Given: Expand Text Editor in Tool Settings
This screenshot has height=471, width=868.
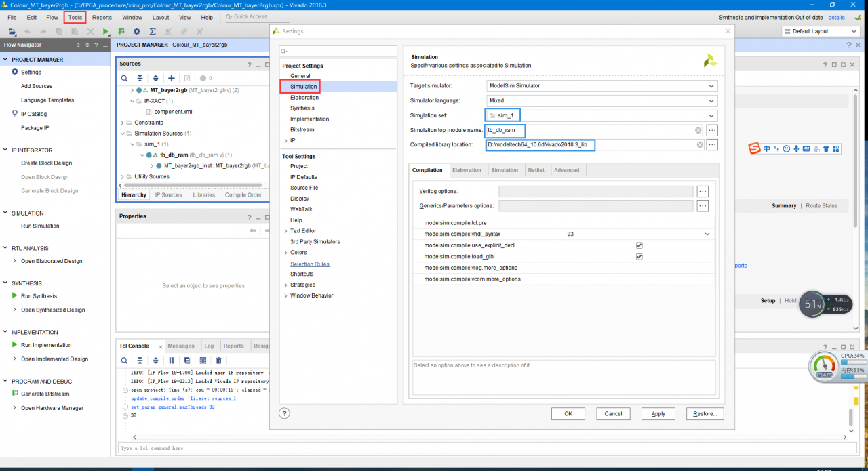Looking at the screenshot, I should (285, 231).
